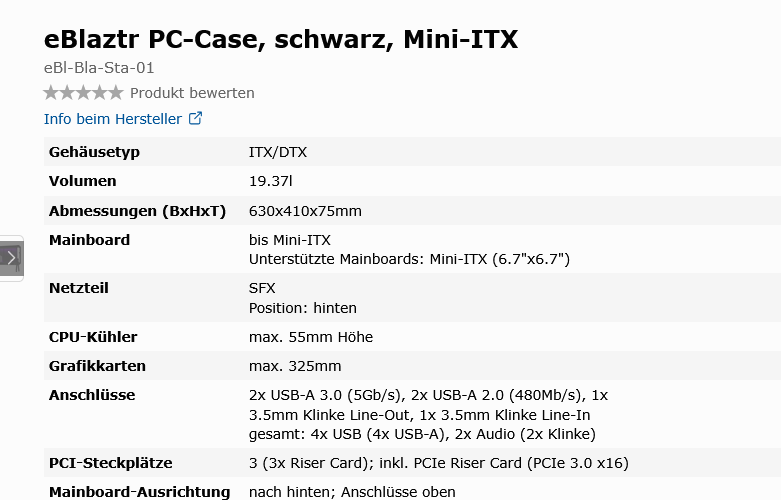Click the Netzteil SFX value
781x500 pixels.
(262, 288)
